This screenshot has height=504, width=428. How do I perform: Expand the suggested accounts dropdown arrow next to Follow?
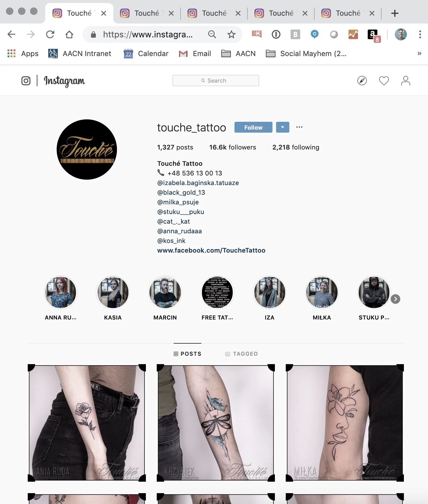pyautogui.click(x=282, y=127)
